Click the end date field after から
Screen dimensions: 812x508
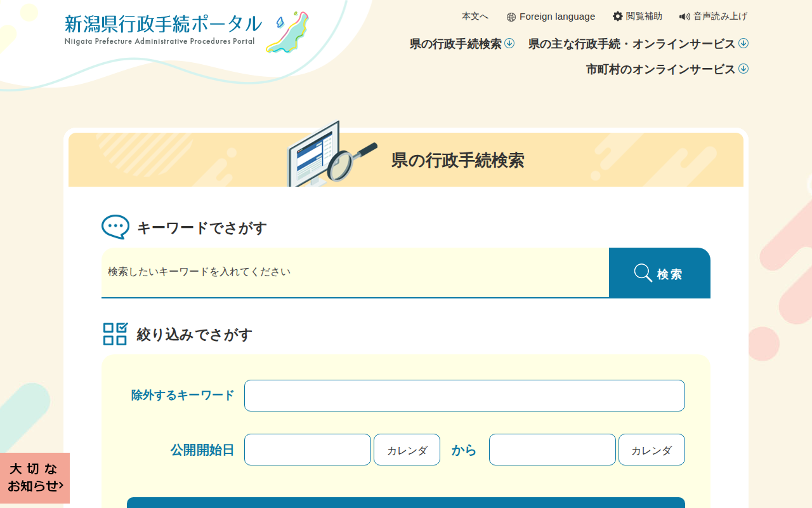click(x=553, y=450)
